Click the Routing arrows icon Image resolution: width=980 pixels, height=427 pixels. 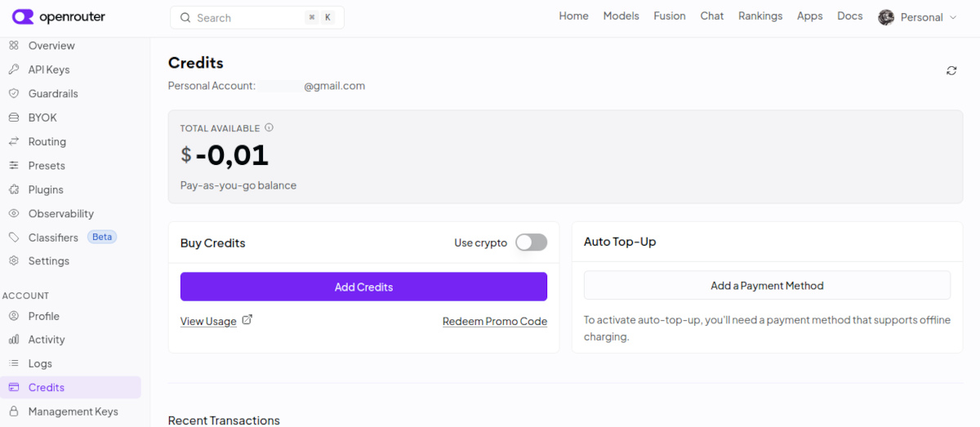coord(13,141)
